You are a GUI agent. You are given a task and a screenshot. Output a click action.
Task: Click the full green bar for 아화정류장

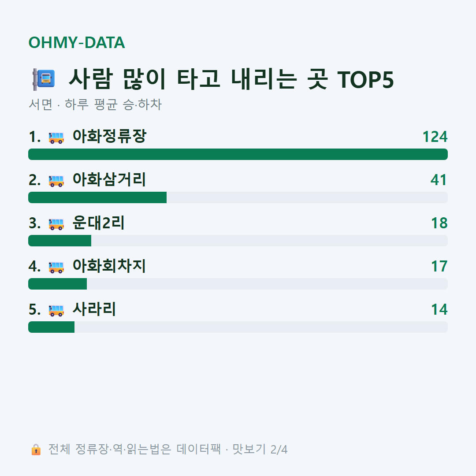(x=238, y=154)
